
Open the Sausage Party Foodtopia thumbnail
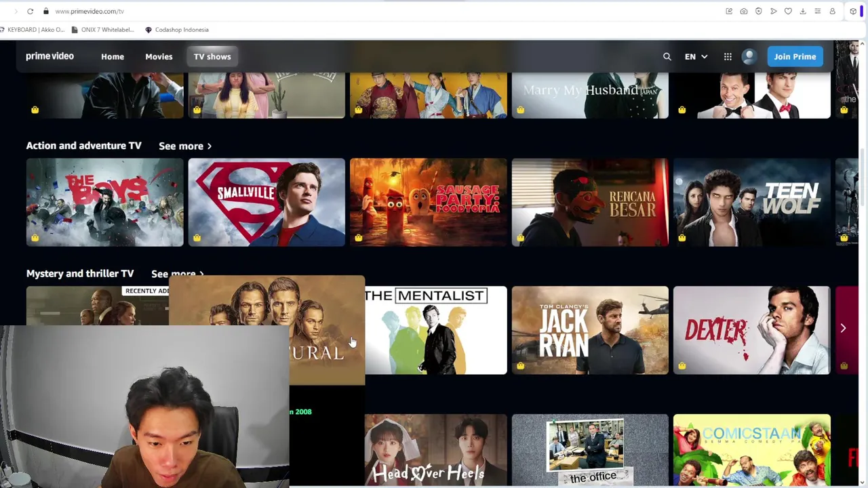coord(428,202)
